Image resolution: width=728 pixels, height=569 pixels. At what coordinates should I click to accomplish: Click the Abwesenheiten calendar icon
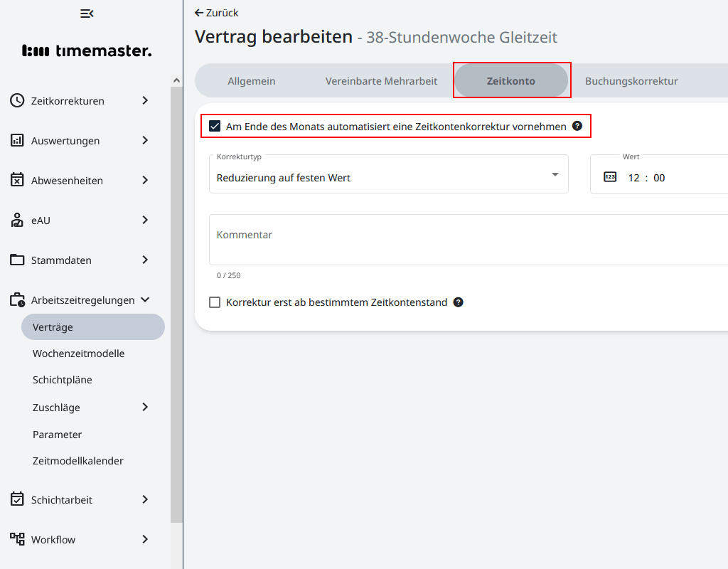click(17, 181)
